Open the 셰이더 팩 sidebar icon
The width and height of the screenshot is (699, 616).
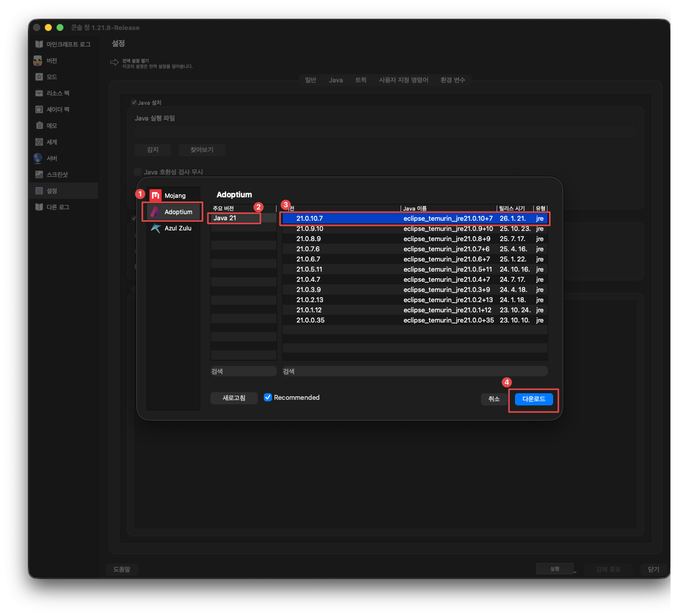point(39,109)
